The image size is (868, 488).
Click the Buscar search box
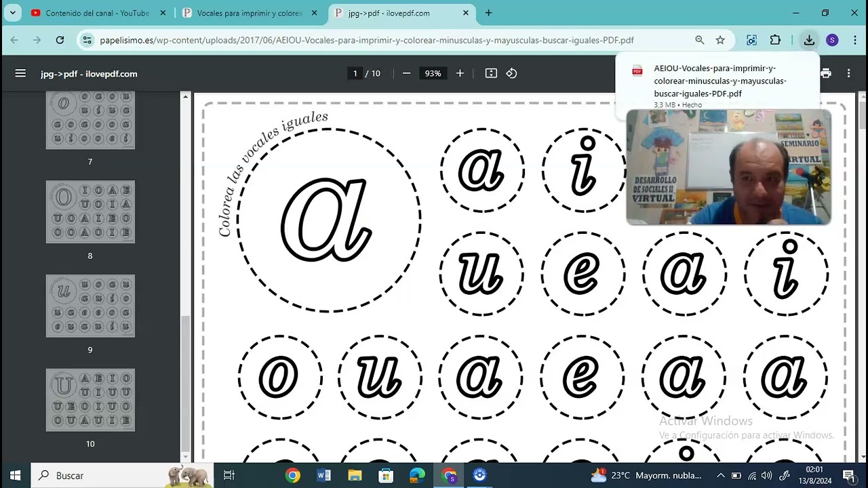[122, 475]
